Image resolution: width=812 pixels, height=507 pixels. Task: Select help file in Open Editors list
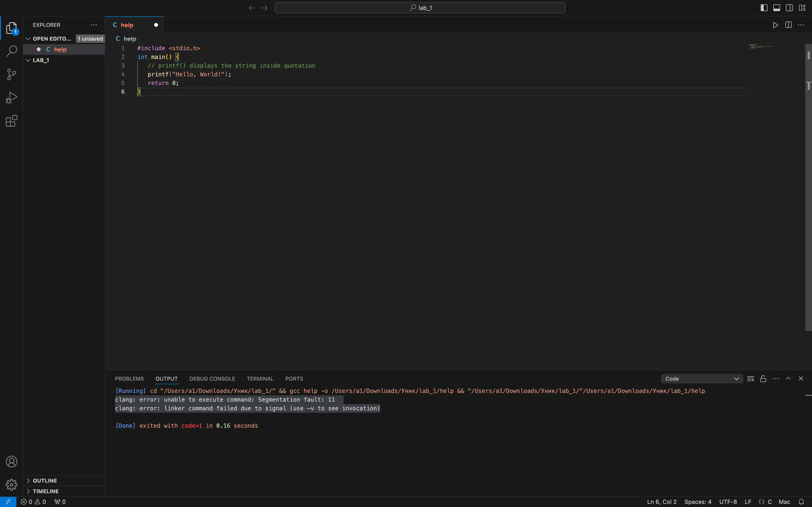[x=64, y=50]
